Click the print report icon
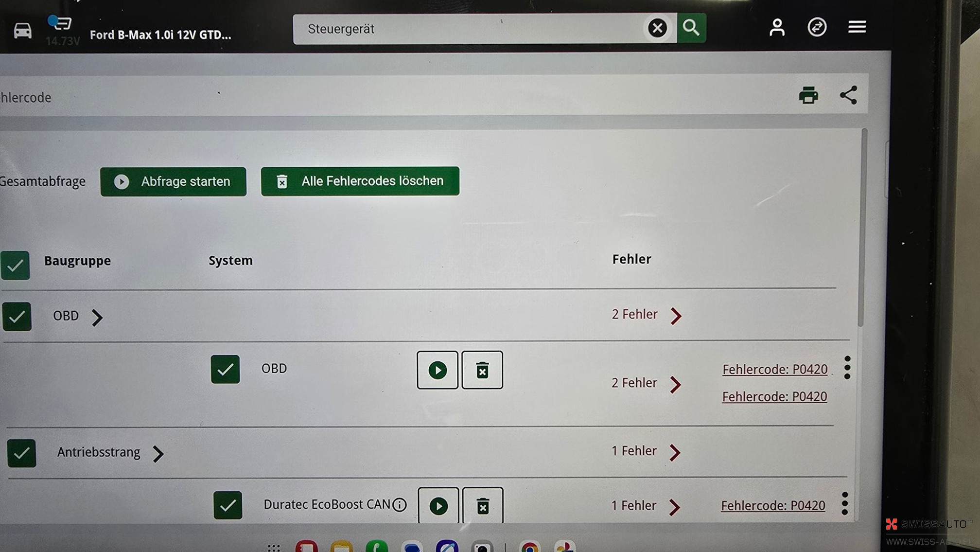The height and width of the screenshot is (552, 980). [x=808, y=95]
